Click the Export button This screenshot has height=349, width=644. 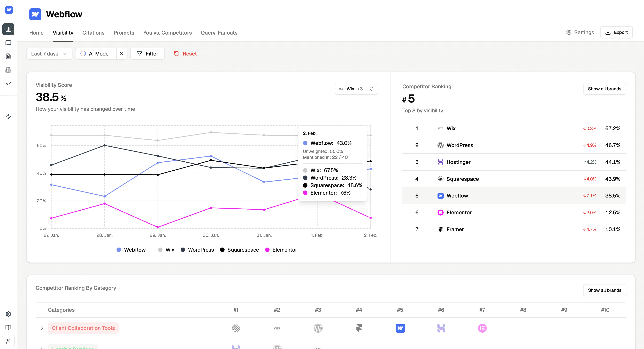(x=616, y=32)
